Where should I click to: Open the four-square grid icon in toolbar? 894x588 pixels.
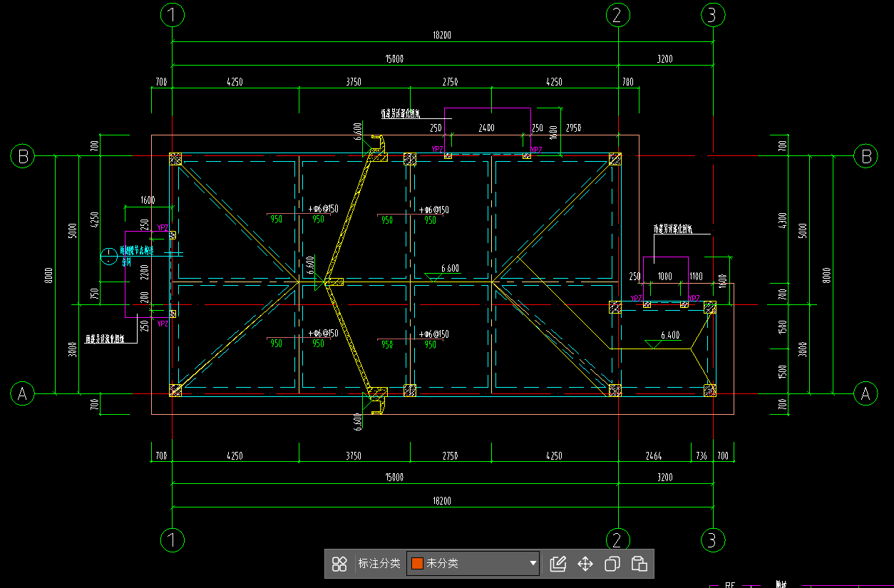(x=339, y=564)
